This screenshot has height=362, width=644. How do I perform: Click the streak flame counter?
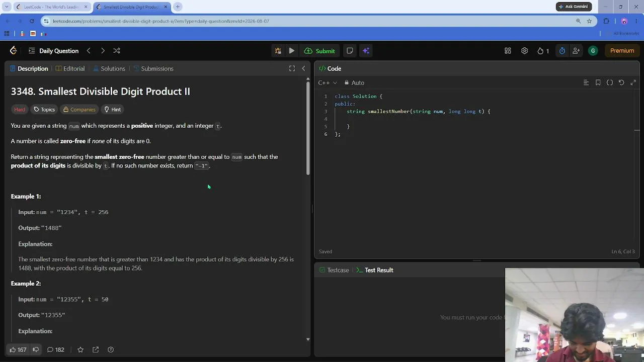(543, 51)
